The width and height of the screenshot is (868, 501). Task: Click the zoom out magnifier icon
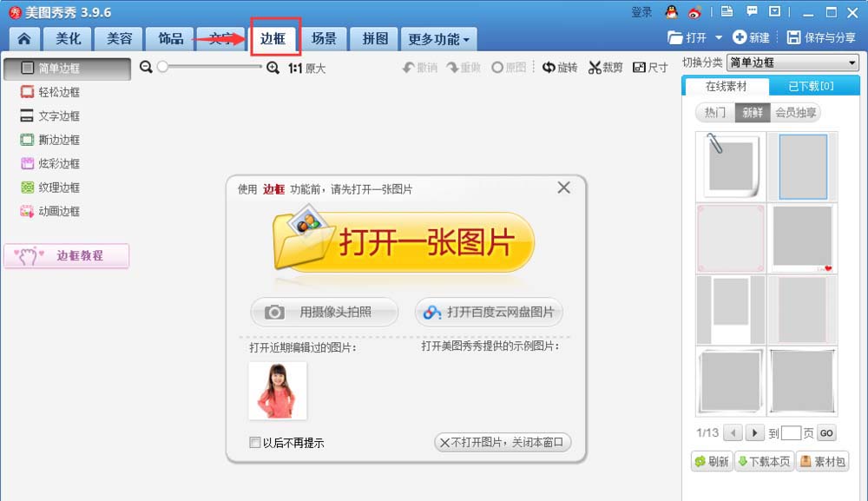[146, 67]
